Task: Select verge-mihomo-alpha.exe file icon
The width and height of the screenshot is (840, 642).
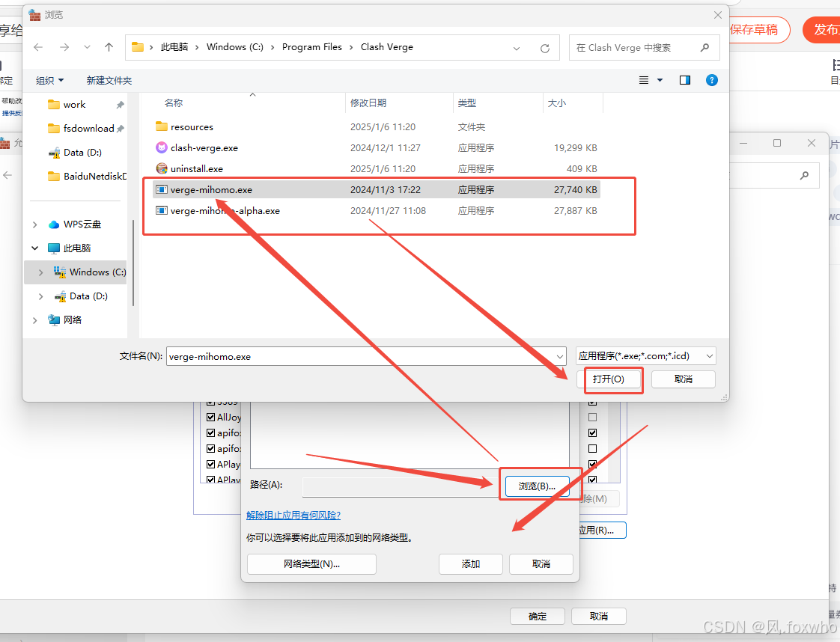Action: (x=161, y=210)
